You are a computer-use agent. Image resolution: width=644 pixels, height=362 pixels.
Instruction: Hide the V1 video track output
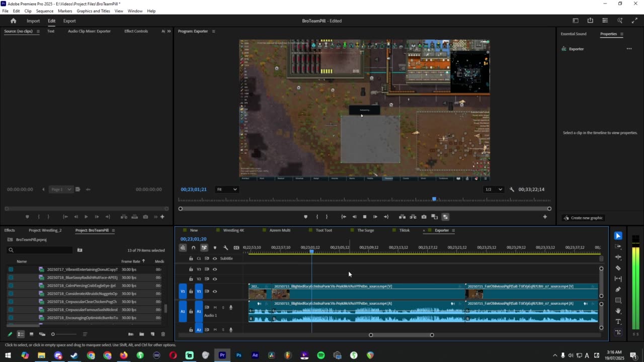215,291
